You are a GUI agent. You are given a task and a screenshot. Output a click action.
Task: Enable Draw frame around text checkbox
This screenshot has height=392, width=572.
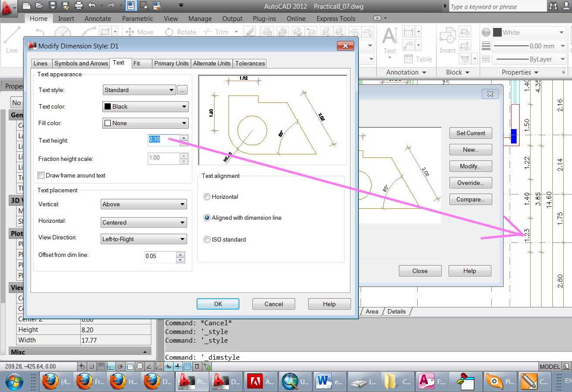tap(41, 175)
